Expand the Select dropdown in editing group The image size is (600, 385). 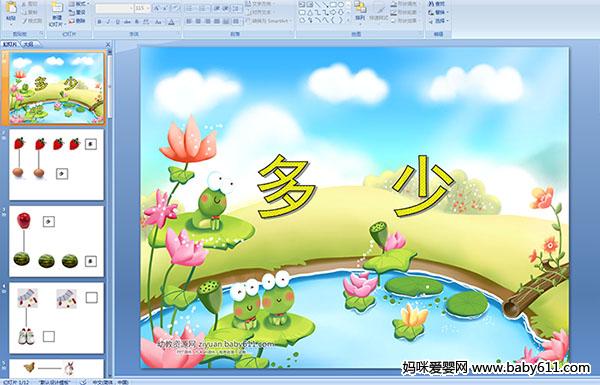coord(439,21)
